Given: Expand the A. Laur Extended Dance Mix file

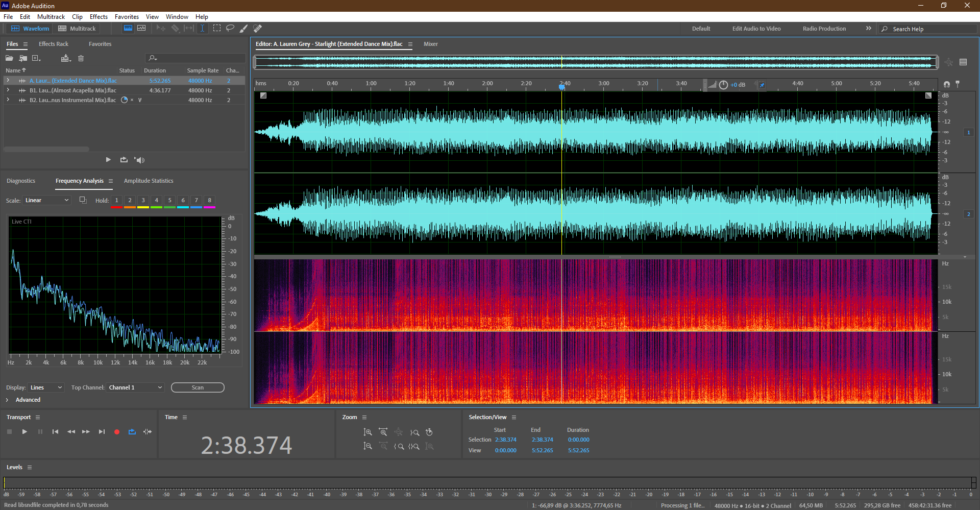Looking at the screenshot, I should 8,81.
